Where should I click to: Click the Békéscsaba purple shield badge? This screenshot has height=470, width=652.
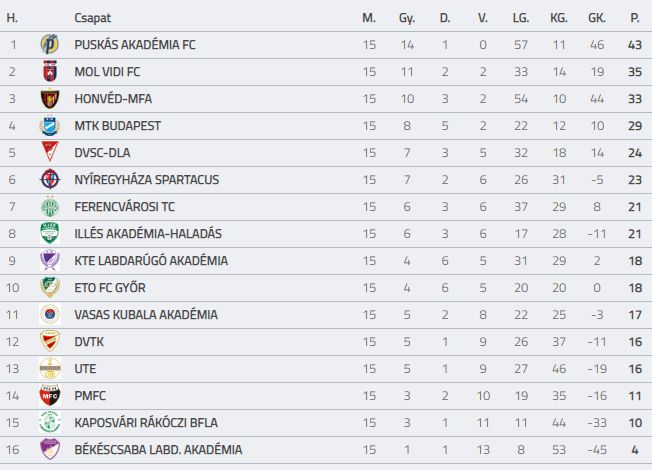coord(50,449)
